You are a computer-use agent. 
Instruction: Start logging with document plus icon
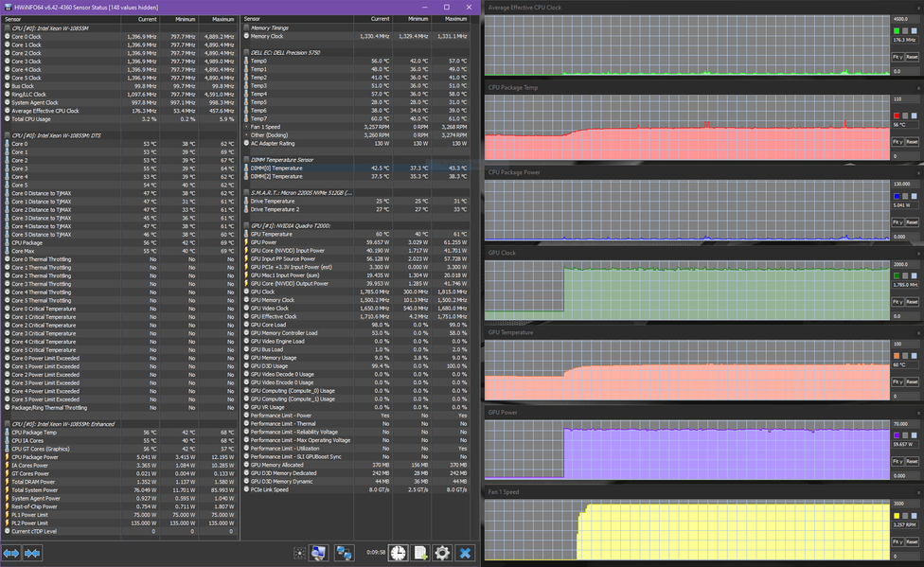(419, 553)
